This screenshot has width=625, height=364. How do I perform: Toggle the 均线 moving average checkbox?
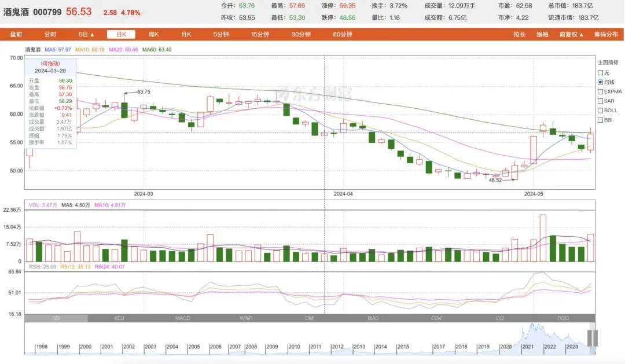pyautogui.click(x=600, y=82)
